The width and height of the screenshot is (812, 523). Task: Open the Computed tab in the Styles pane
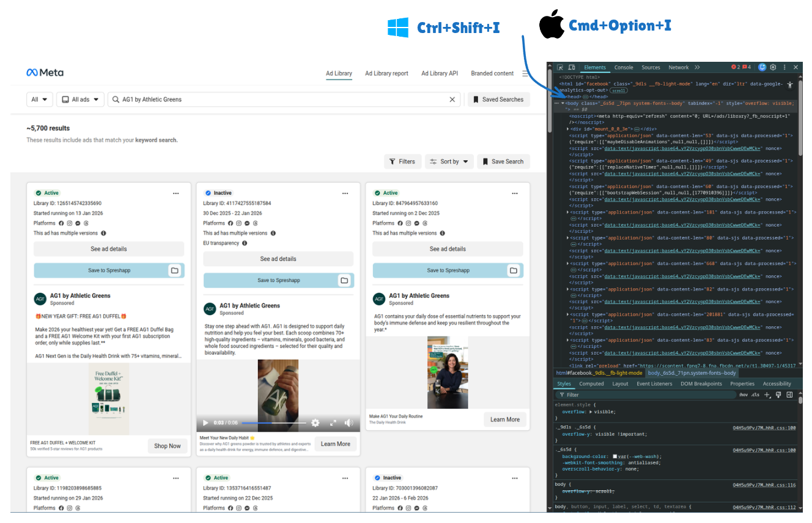pos(591,384)
